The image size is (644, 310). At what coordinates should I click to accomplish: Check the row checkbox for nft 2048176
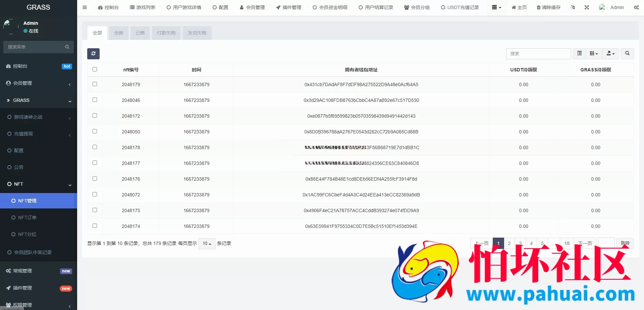95,178
